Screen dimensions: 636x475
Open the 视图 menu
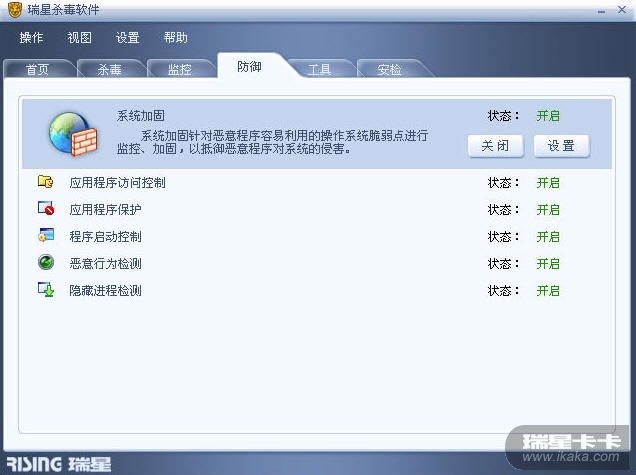click(80, 38)
